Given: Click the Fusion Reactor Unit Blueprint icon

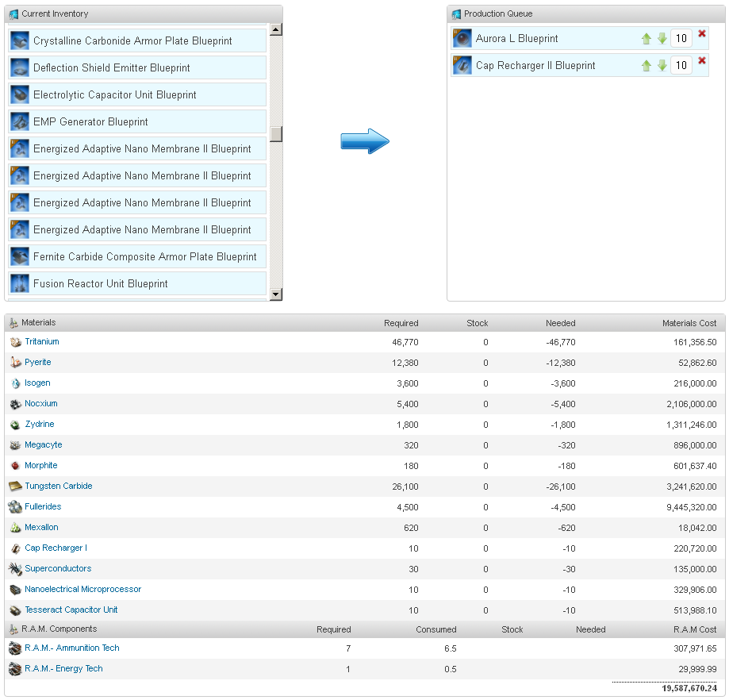Looking at the screenshot, I should (x=20, y=283).
